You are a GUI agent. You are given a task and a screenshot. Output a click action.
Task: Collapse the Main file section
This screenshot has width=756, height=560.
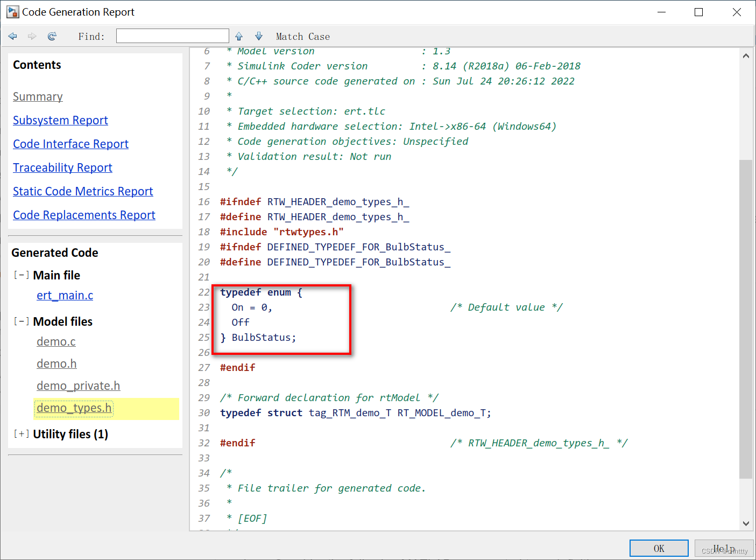pyautogui.click(x=22, y=275)
